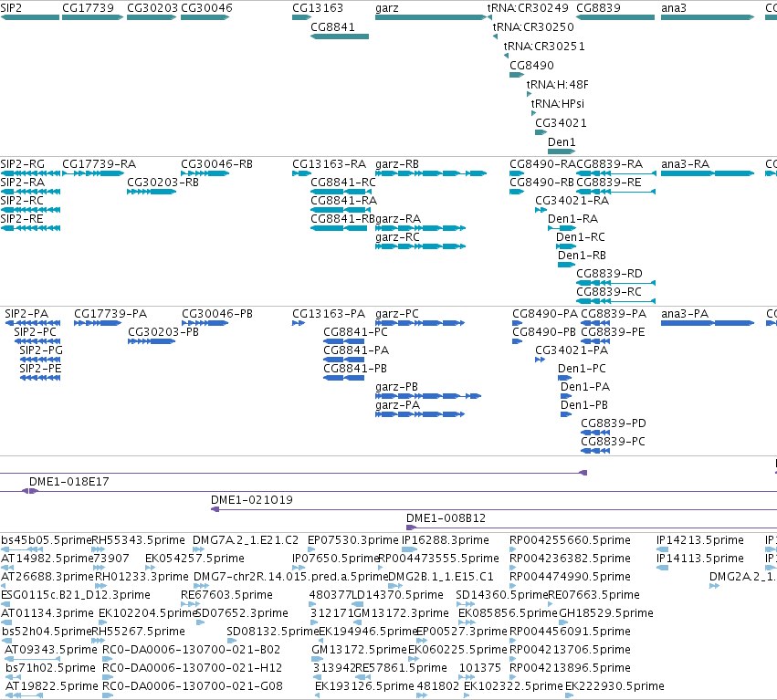The image size is (777, 700).
Task: Click the ana3 gene label
Action: coord(674,8)
